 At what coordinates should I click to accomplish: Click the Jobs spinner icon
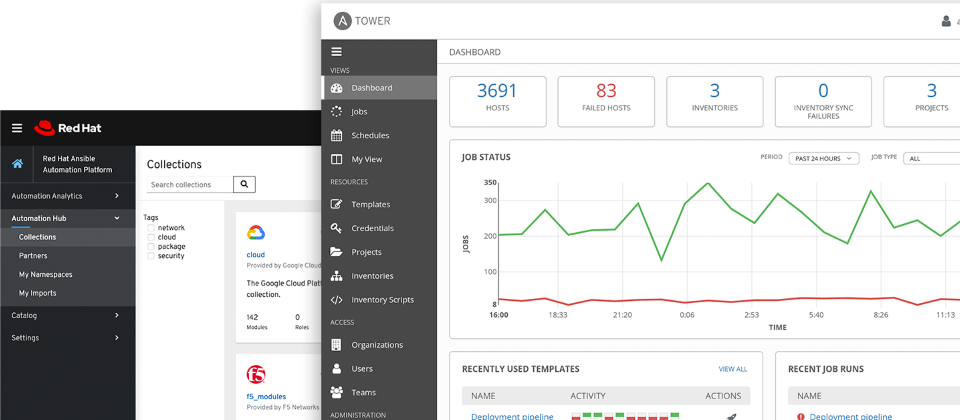pyautogui.click(x=336, y=111)
